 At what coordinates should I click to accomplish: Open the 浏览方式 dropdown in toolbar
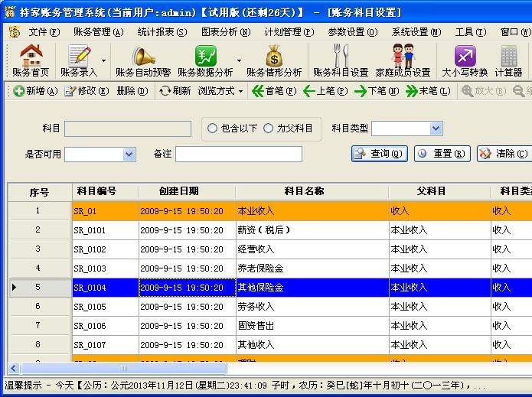221,91
